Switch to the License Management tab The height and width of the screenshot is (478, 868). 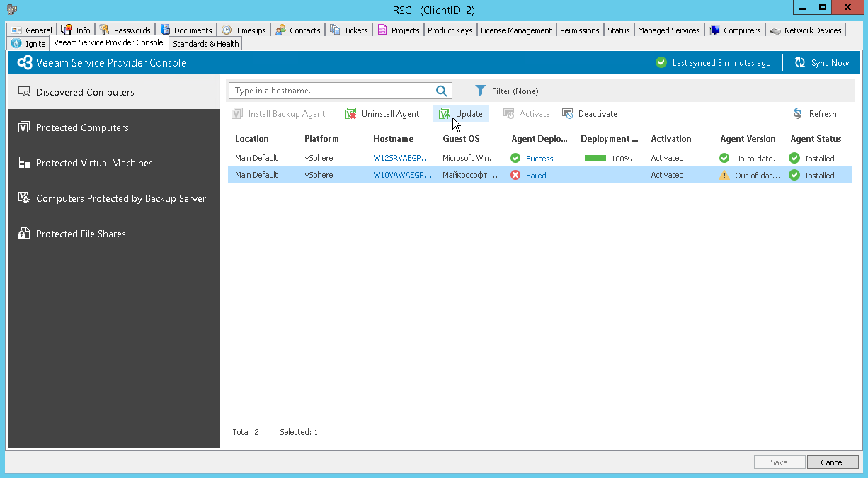pyautogui.click(x=516, y=30)
